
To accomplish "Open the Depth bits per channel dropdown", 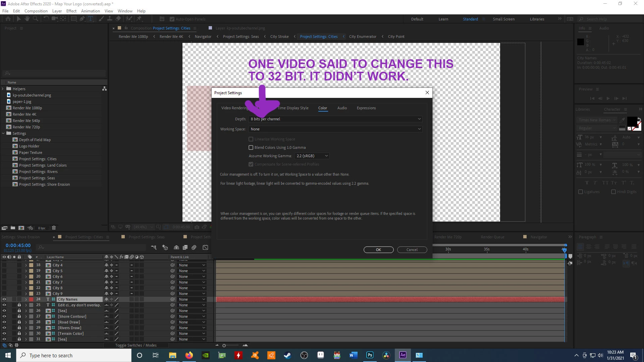I will coord(335,119).
